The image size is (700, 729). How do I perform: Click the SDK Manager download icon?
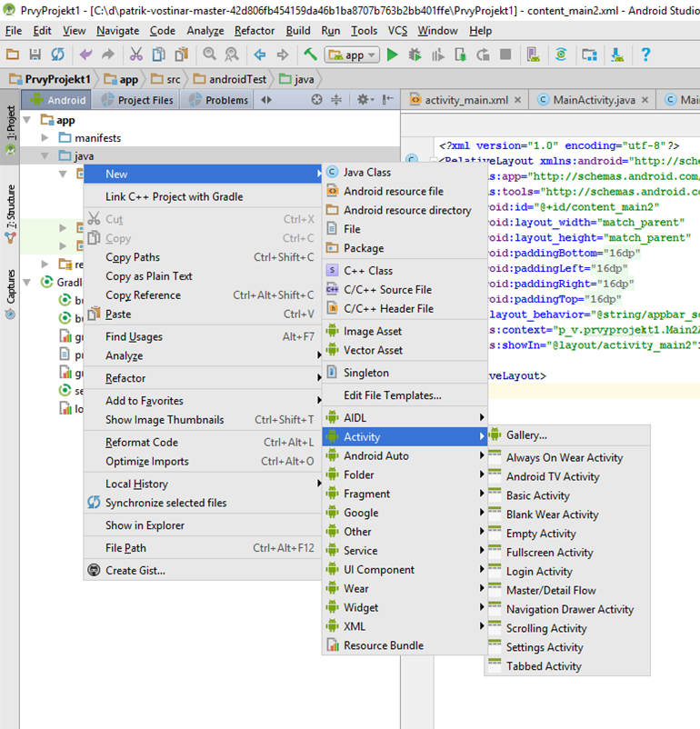pos(617,55)
